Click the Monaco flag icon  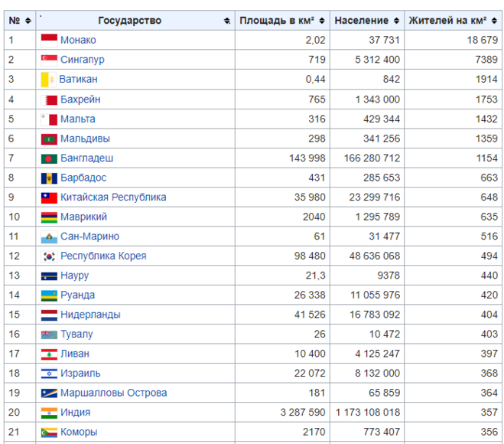pyautogui.click(x=49, y=40)
